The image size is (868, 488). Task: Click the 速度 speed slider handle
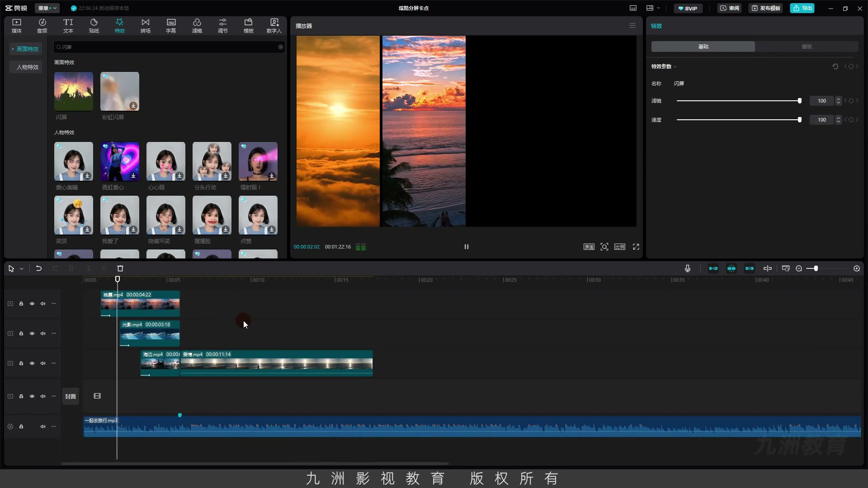(x=800, y=120)
